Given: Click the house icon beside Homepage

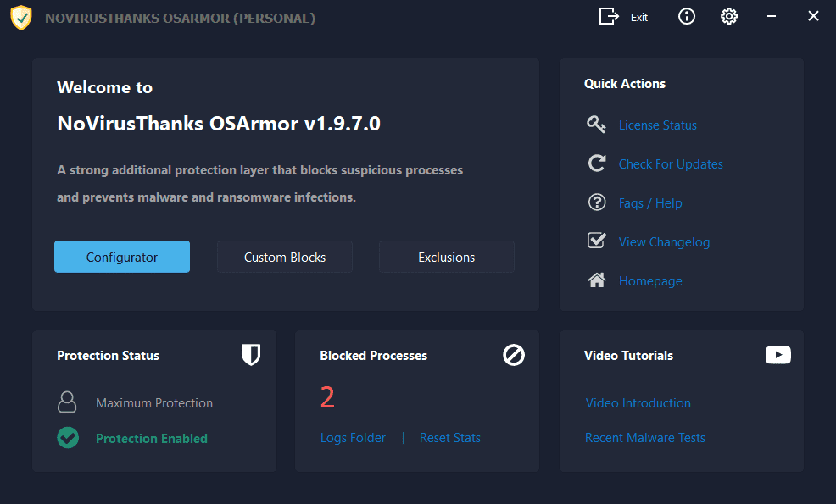Looking at the screenshot, I should pyautogui.click(x=597, y=280).
